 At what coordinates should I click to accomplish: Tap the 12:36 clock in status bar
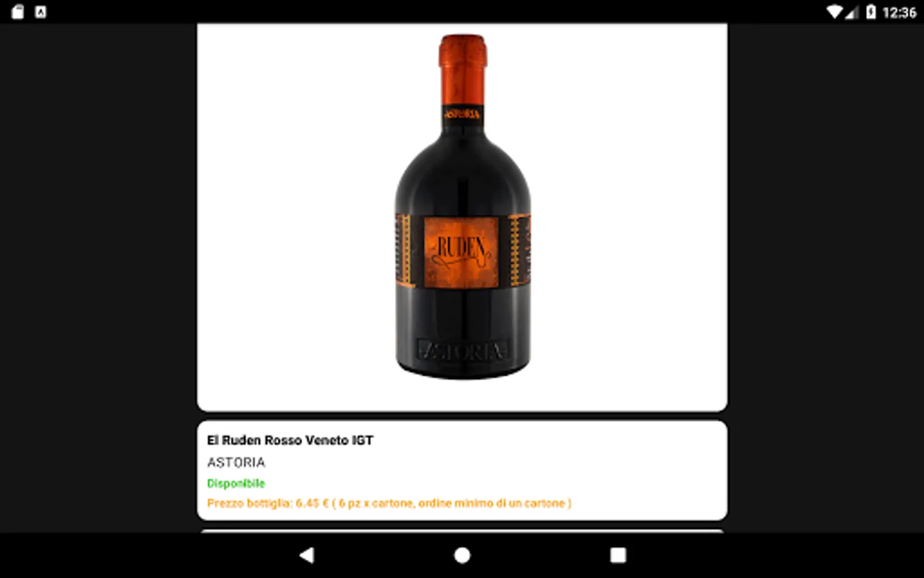click(x=899, y=12)
